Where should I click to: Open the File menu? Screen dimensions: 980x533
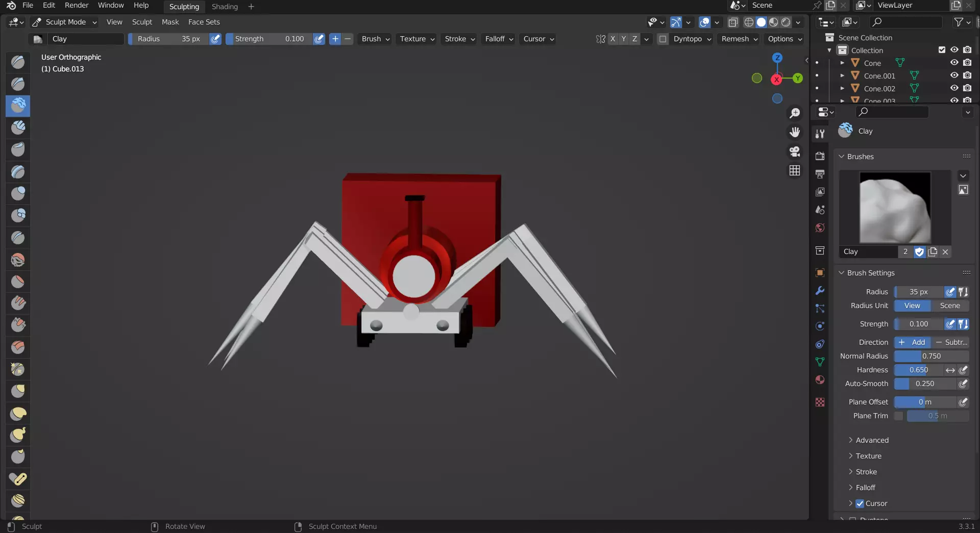coord(28,6)
